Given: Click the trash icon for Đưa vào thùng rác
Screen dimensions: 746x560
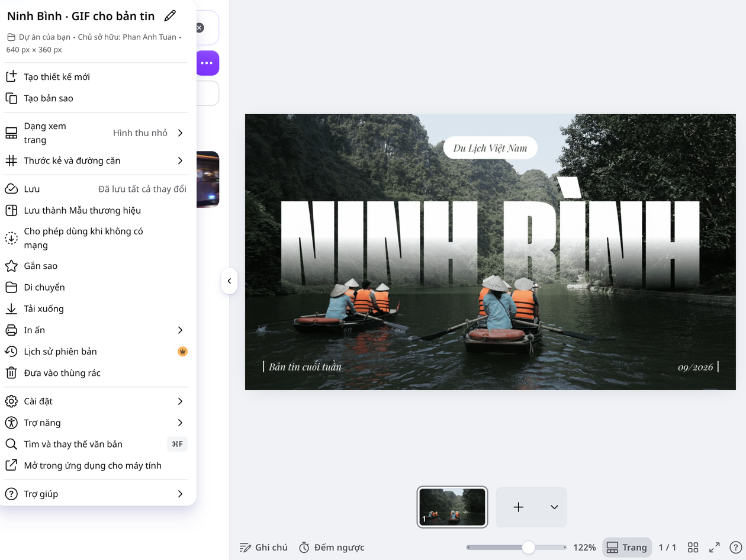Looking at the screenshot, I should click(11, 373).
